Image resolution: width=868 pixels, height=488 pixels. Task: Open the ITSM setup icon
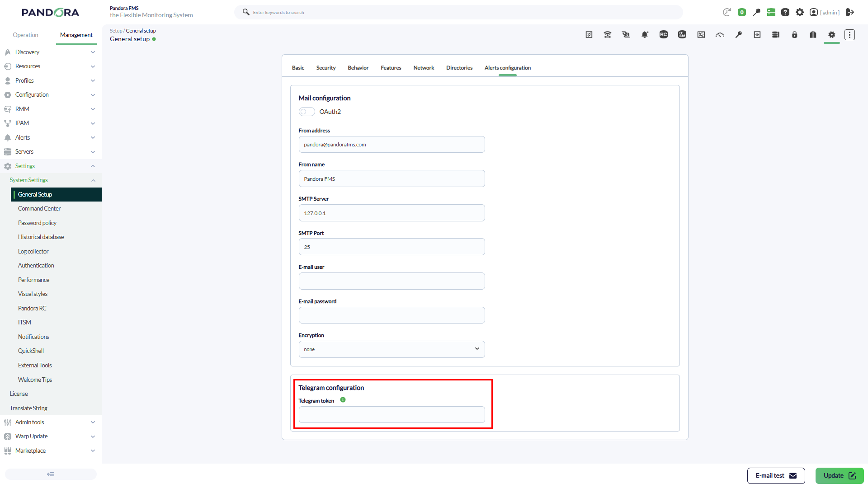pos(682,35)
